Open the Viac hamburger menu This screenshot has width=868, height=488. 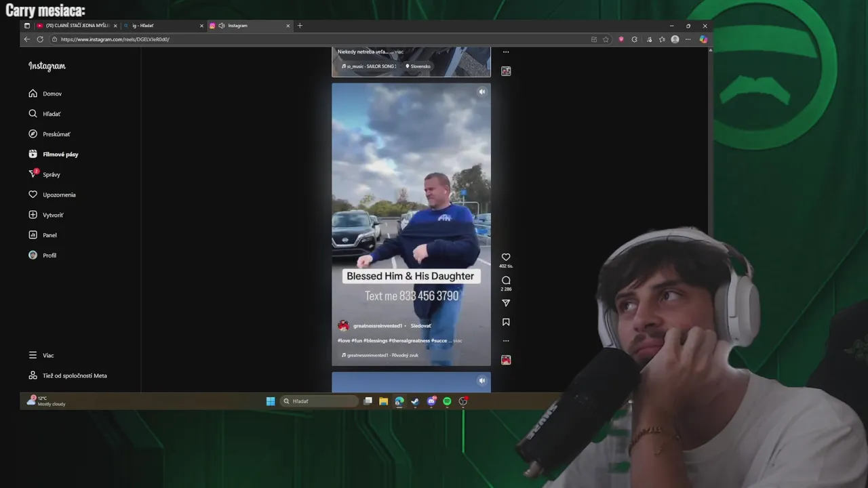pyautogui.click(x=41, y=355)
